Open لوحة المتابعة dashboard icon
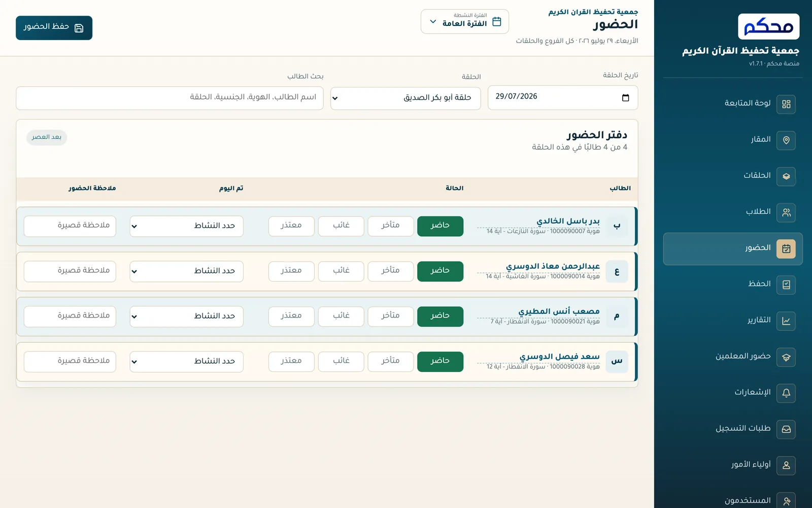 click(x=786, y=104)
